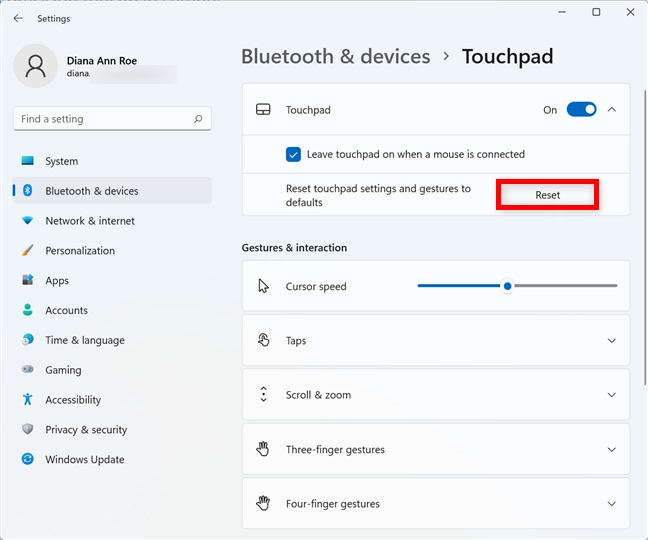Image resolution: width=648 pixels, height=540 pixels.
Task: Open Windows Update label in sidebar
Action: [x=85, y=459]
